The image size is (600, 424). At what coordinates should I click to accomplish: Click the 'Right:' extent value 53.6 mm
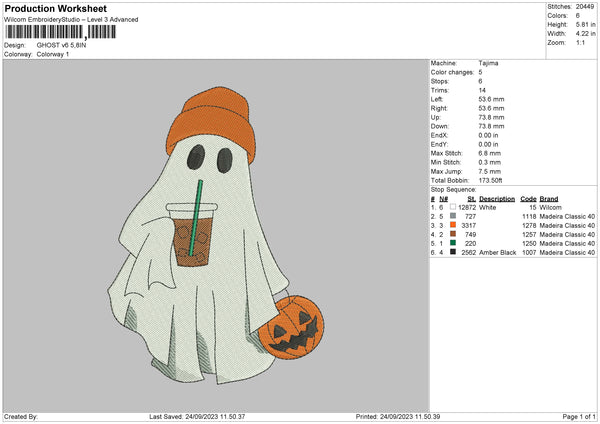pyautogui.click(x=491, y=108)
